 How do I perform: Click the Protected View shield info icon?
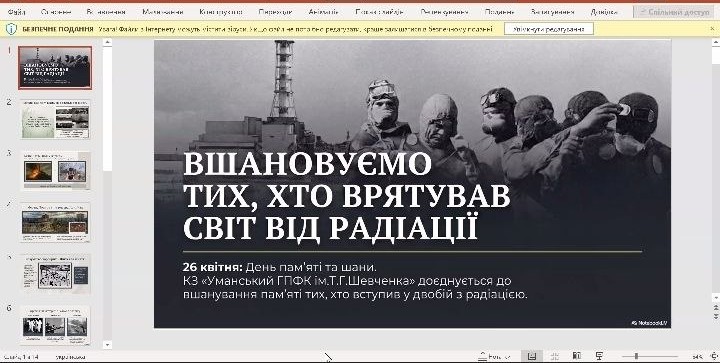11,29
